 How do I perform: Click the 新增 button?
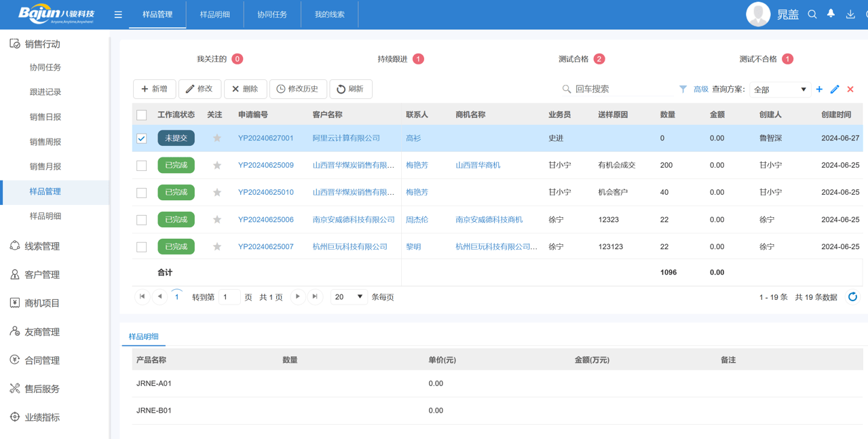154,89
